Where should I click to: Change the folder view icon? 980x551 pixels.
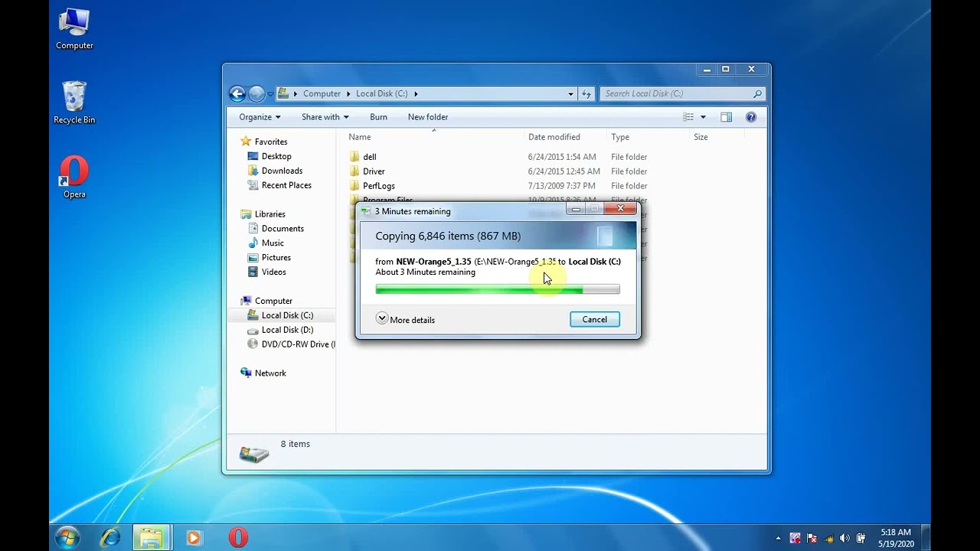tap(688, 117)
